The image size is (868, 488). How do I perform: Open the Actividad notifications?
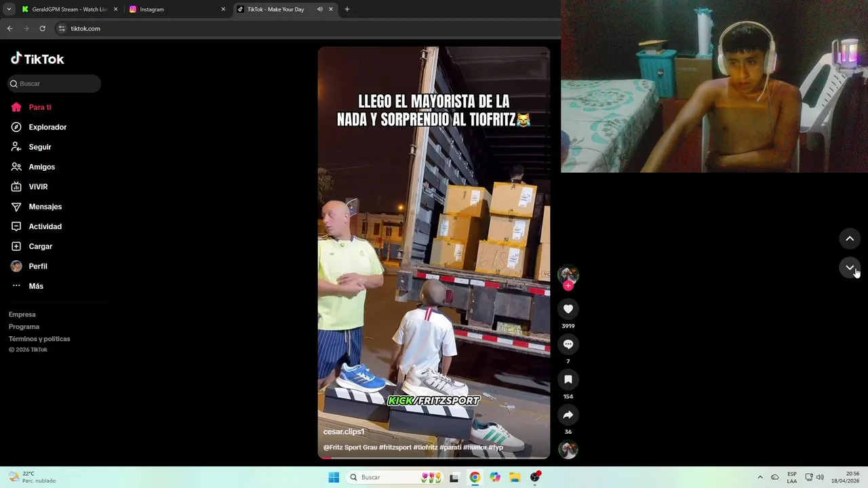(37, 226)
